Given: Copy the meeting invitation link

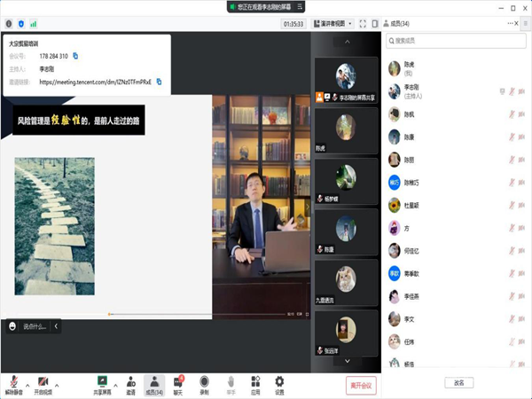Looking at the screenshot, I should coord(159,82).
